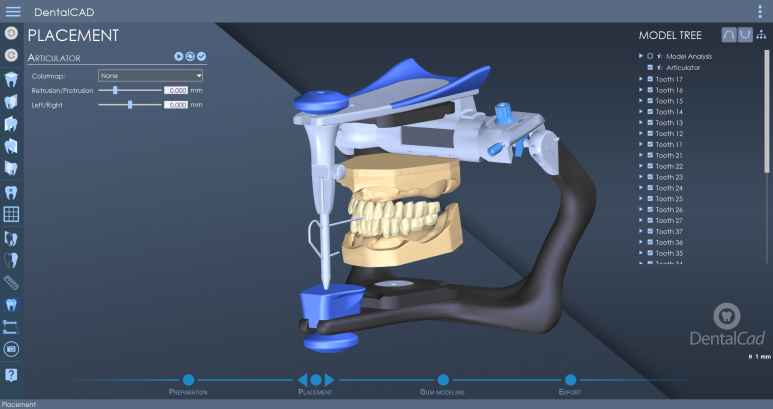Open the hamburger main menu

13,12
